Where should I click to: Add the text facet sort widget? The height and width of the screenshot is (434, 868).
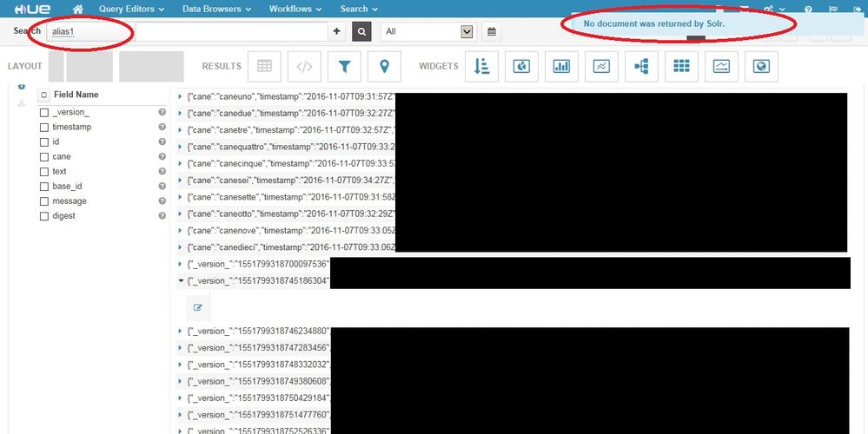[x=481, y=66]
